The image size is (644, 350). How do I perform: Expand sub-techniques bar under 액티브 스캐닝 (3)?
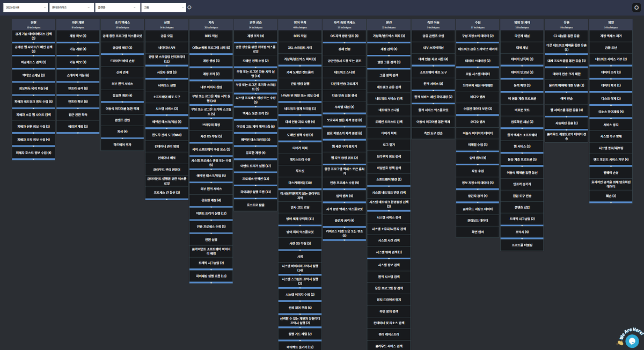point(33,82)
